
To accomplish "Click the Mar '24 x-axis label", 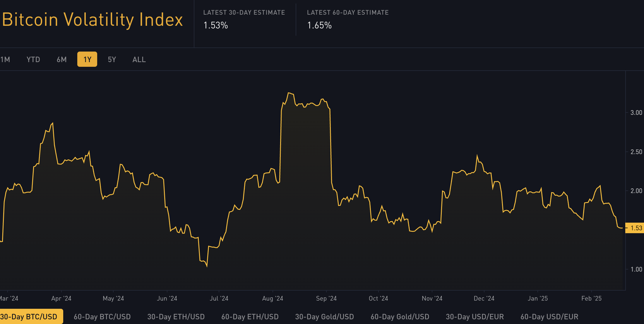I will 9,299.
